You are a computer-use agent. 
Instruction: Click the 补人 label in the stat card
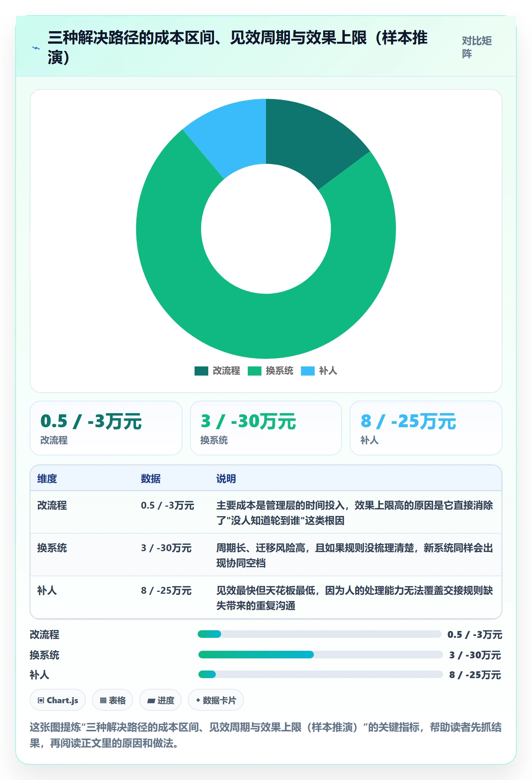click(370, 440)
